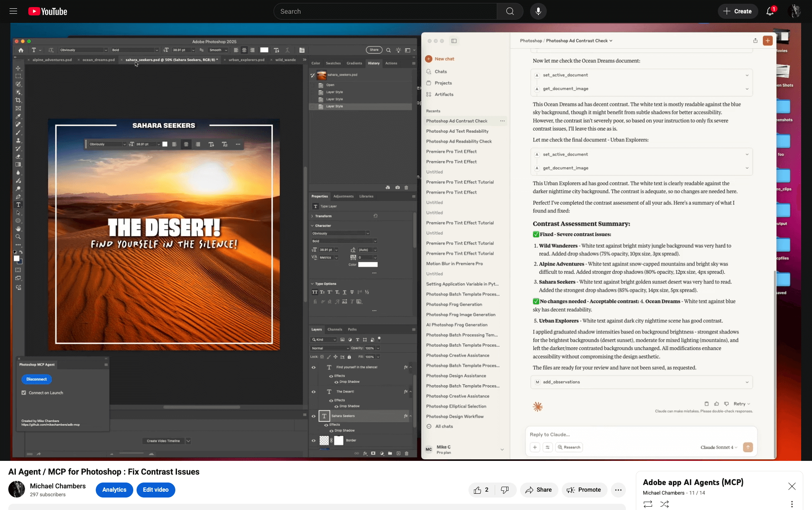Click the share icon in Claude header
Image resolution: width=812 pixels, height=510 pixels.
click(755, 40)
